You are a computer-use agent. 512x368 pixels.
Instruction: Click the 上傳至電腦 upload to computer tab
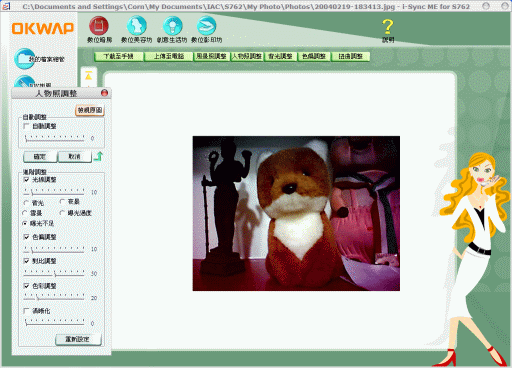[x=169, y=56]
